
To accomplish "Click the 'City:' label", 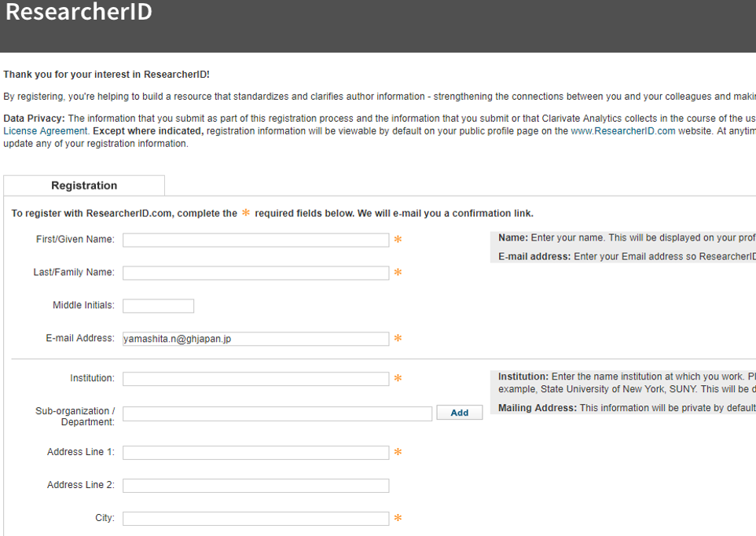I will (105, 518).
